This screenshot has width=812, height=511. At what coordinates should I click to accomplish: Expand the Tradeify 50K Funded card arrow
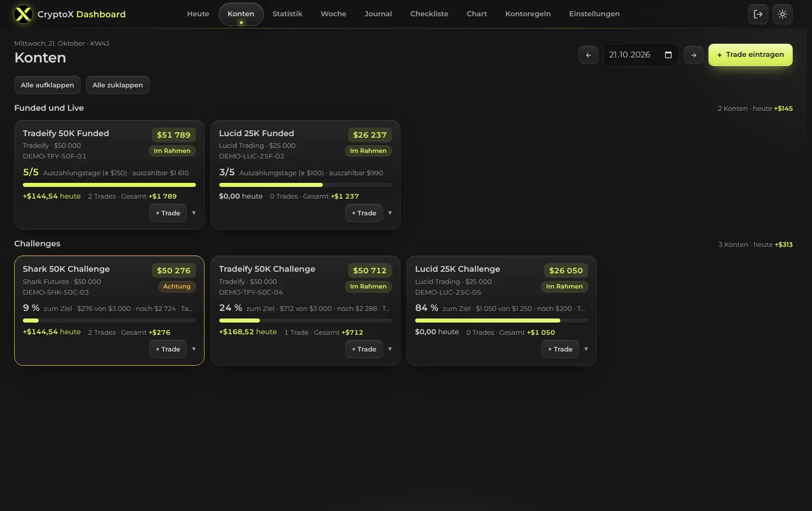pos(194,213)
